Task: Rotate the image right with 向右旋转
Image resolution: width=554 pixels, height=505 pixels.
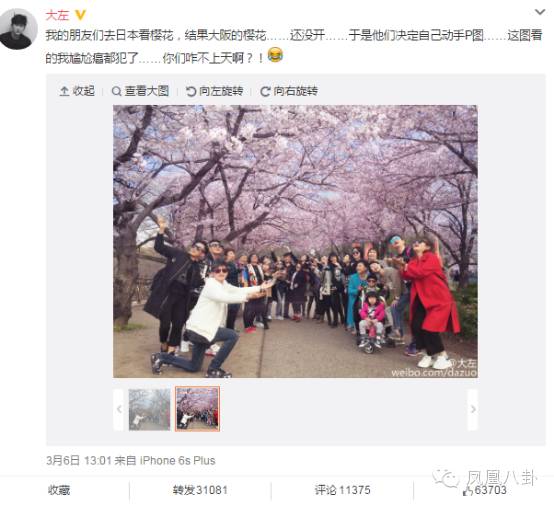Action: pos(289,91)
